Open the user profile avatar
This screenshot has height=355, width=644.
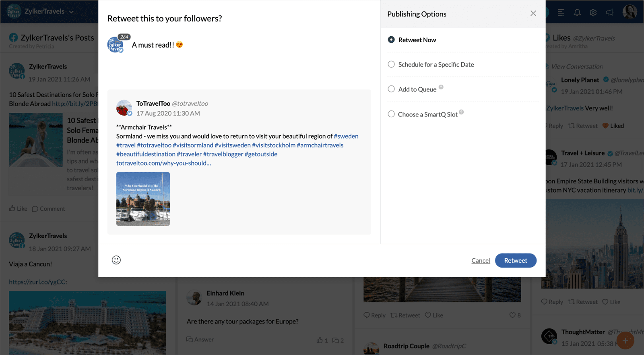(630, 12)
